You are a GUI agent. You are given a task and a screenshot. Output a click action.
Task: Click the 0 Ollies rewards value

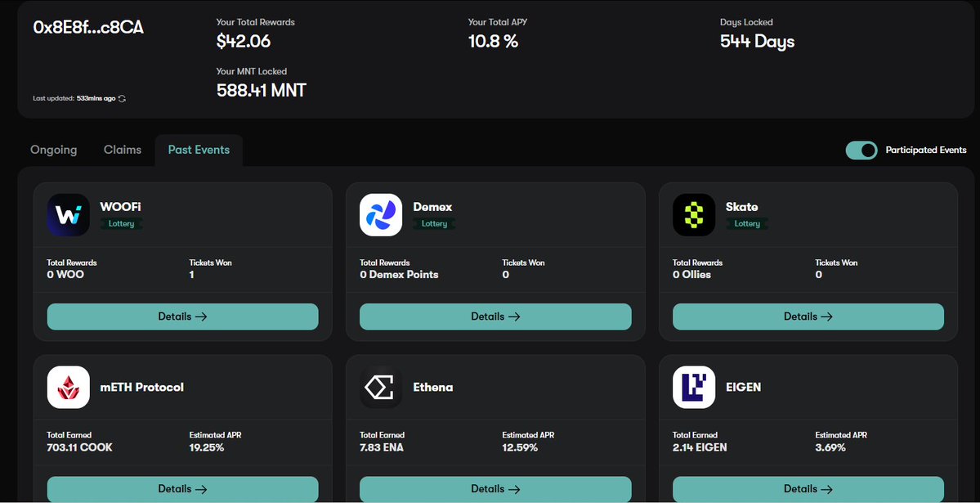point(691,275)
